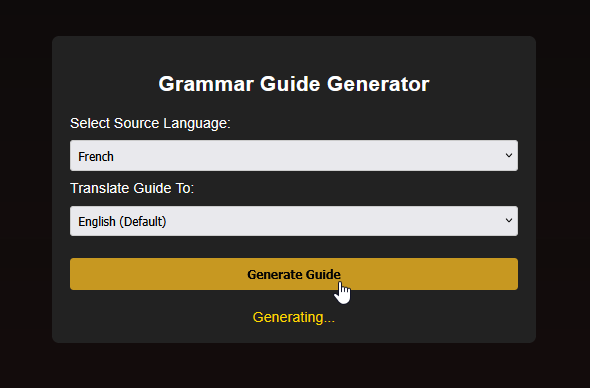Click the 'Select Source Language:' label

click(150, 123)
